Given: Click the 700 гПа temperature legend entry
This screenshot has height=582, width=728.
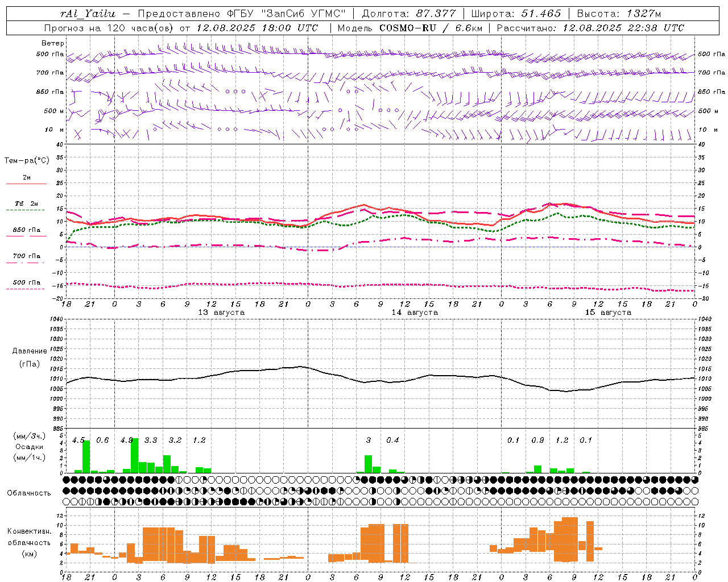Looking at the screenshot, I should [x=27, y=256].
